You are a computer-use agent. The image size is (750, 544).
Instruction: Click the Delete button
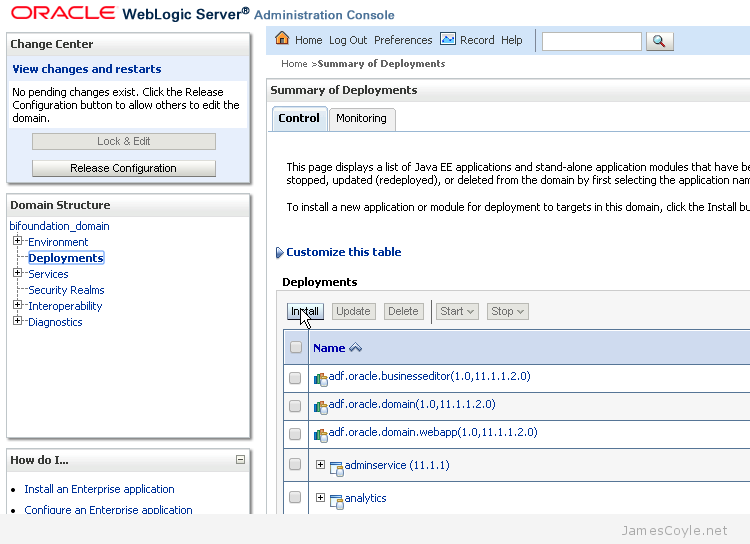coord(403,311)
